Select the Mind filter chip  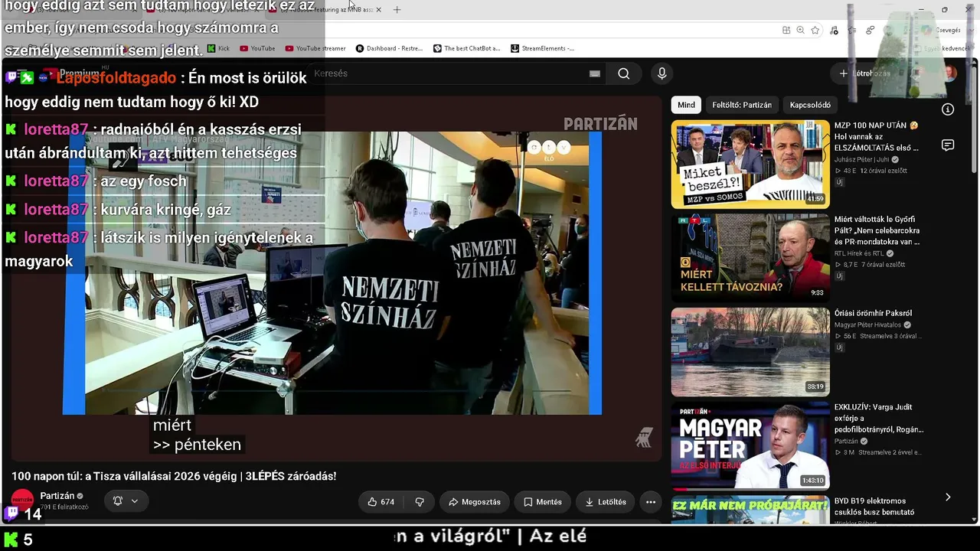tap(686, 105)
